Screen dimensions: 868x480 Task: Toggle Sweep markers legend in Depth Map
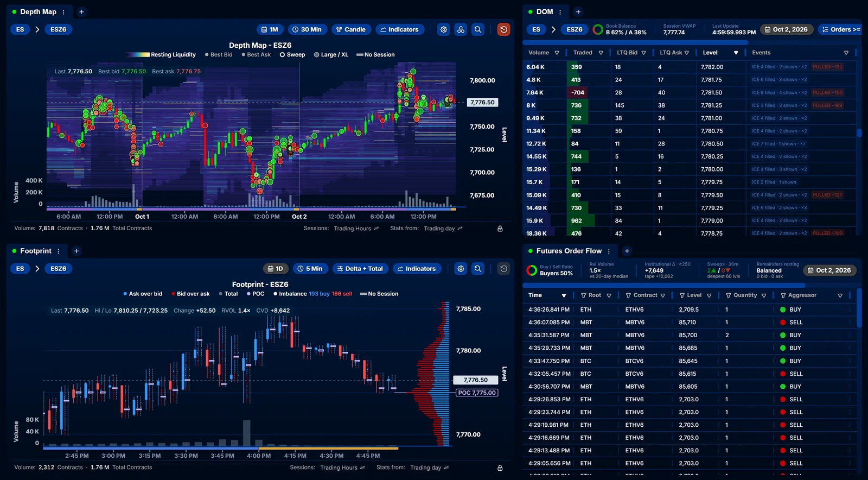pos(292,55)
